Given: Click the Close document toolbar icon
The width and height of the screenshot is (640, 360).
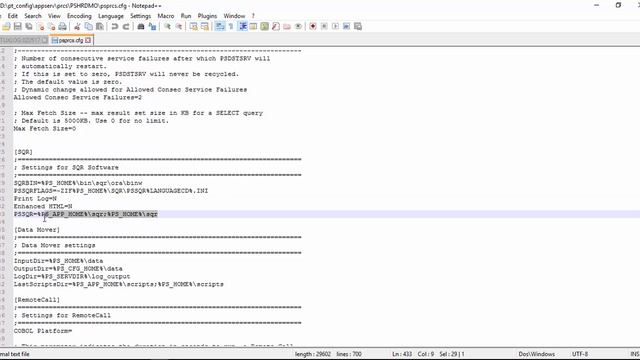Looking at the screenshot, I should (40, 27).
